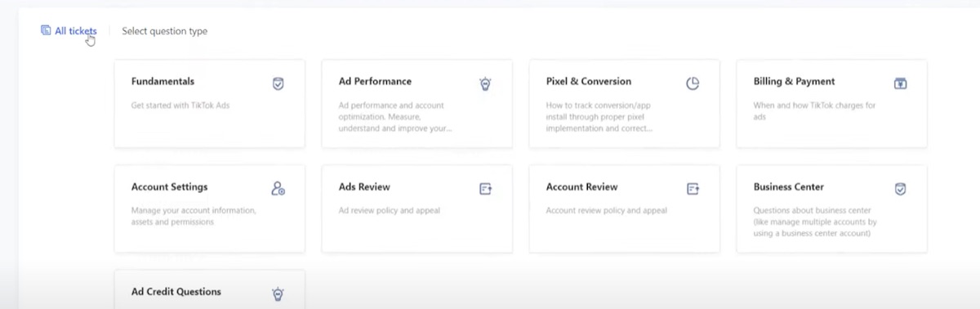980x309 pixels.
Task: Click the Ad Credit Questions lightbulb icon
Action: pos(278,294)
